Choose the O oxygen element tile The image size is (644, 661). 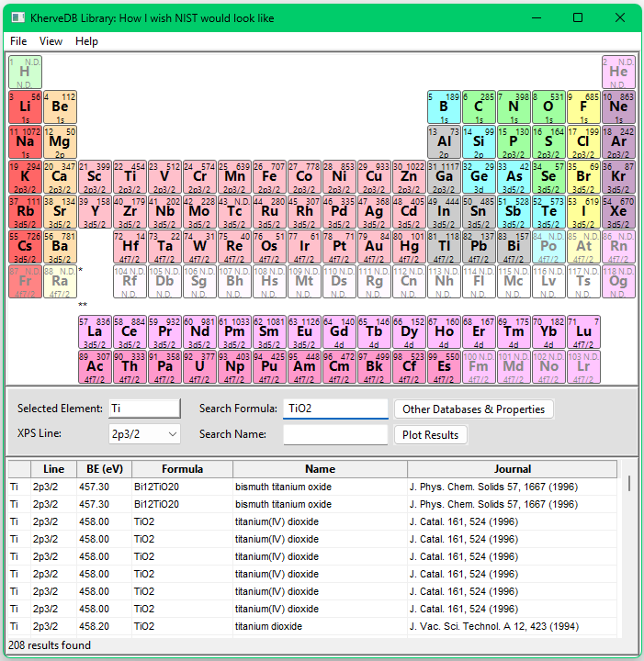pos(548,107)
